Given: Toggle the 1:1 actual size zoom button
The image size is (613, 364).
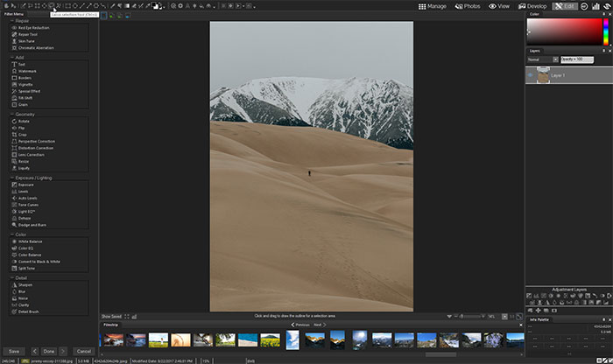Looking at the screenshot, I should pyautogui.click(x=511, y=317).
